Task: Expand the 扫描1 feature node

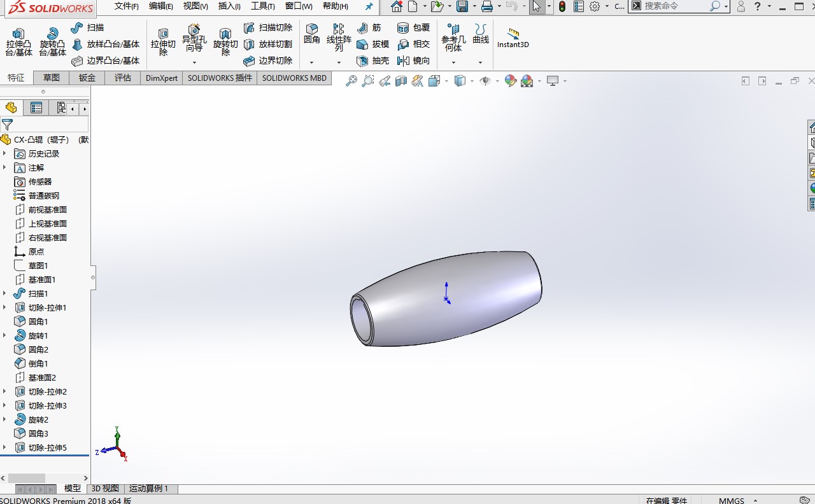Action: [4, 293]
